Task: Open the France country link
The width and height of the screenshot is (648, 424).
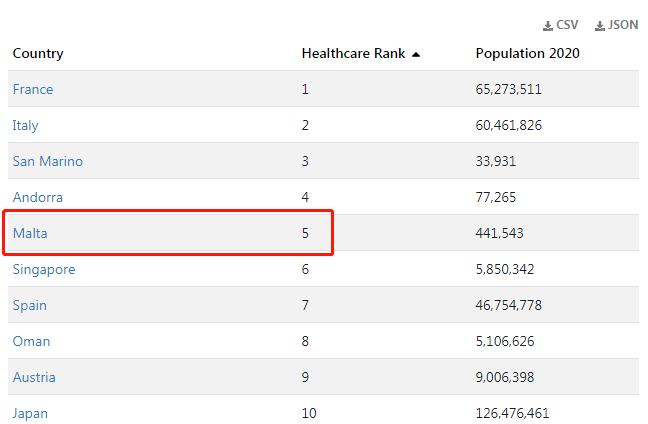Action: coord(33,89)
